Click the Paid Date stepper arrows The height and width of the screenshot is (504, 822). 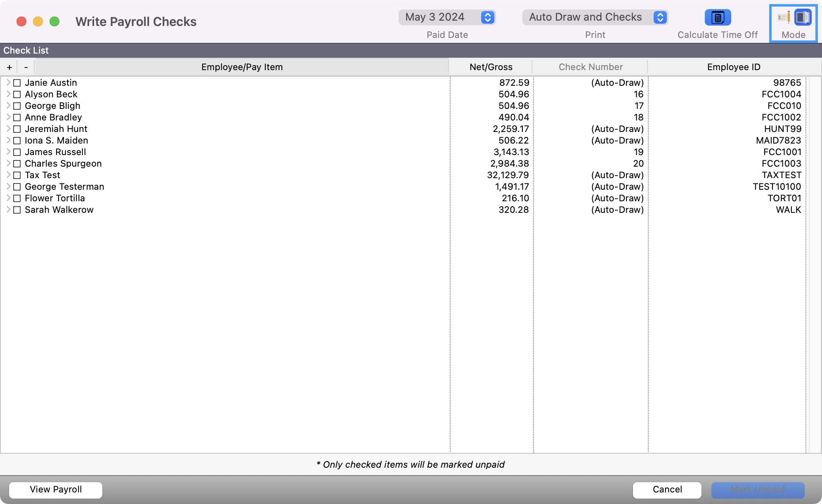click(x=487, y=17)
